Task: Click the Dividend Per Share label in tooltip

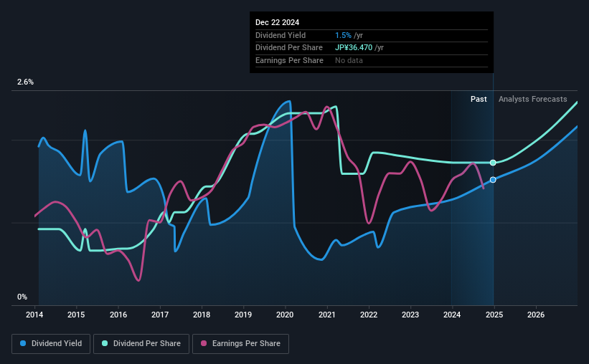Action: click(289, 48)
